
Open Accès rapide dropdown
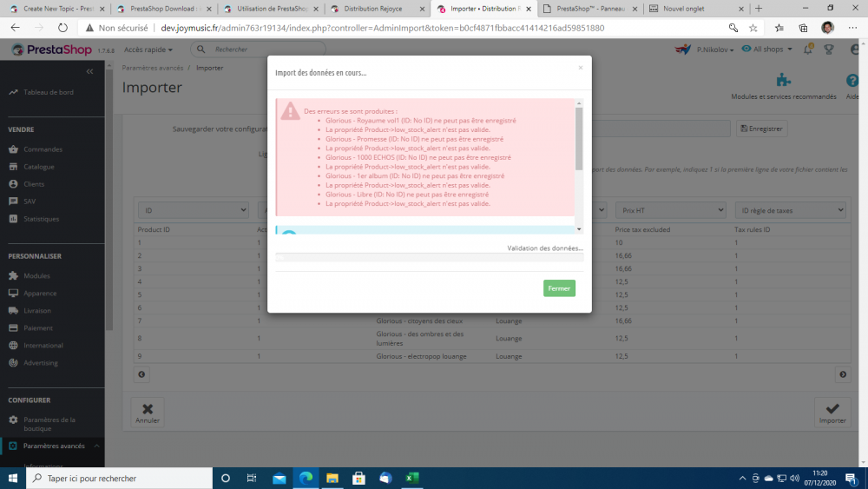click(x=148, y=50)
